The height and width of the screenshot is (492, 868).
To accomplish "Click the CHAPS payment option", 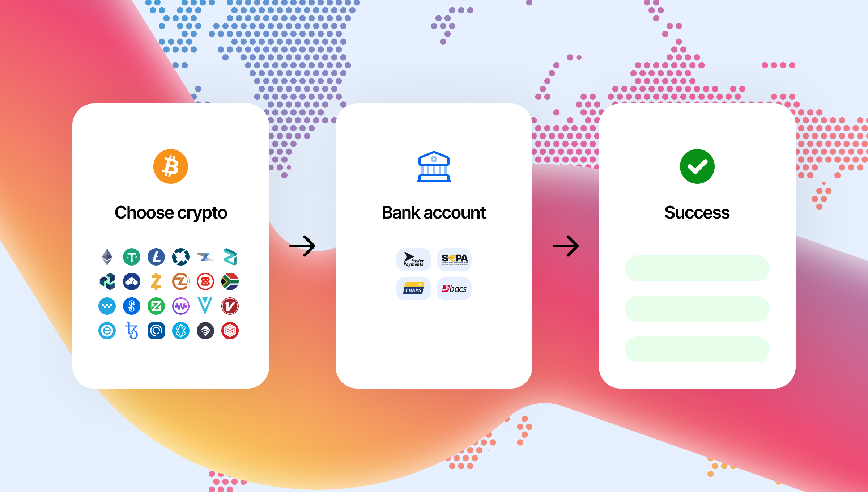I will (413, 289).
